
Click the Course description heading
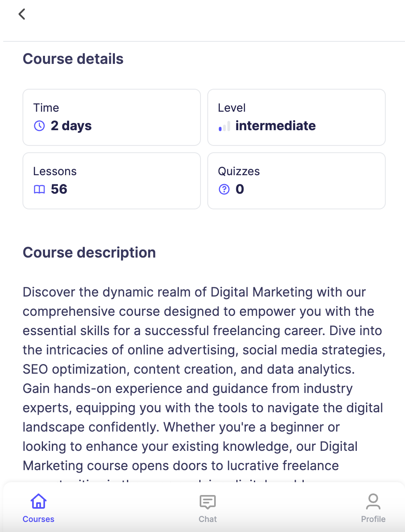89,253
